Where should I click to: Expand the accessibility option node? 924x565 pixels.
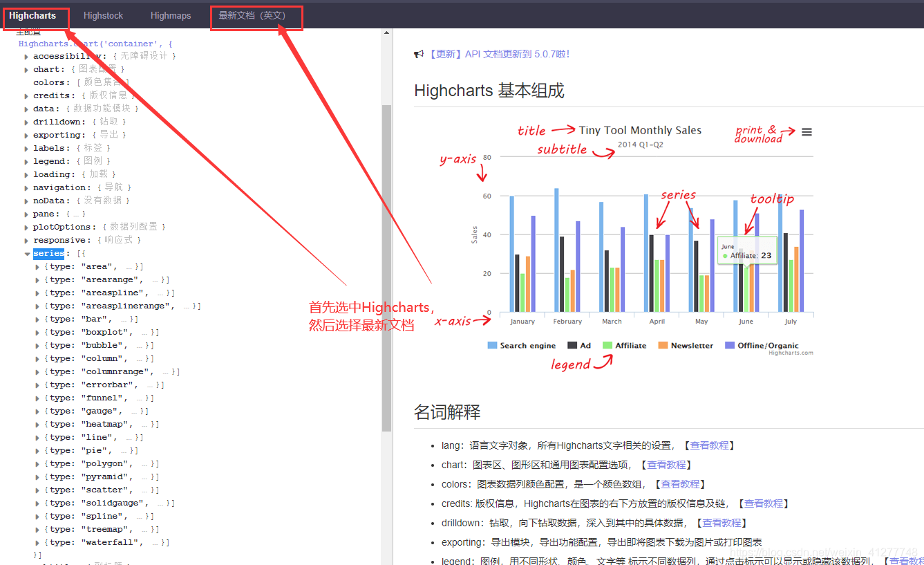pos(26,57)
